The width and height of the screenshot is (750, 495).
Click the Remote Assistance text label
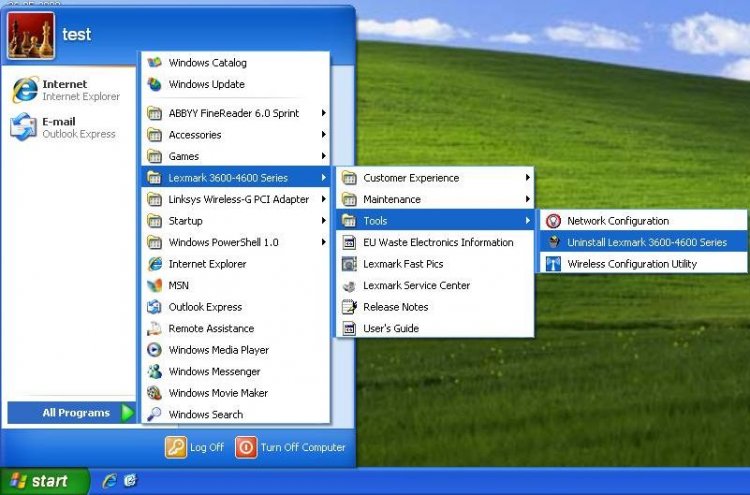(211, 329)
